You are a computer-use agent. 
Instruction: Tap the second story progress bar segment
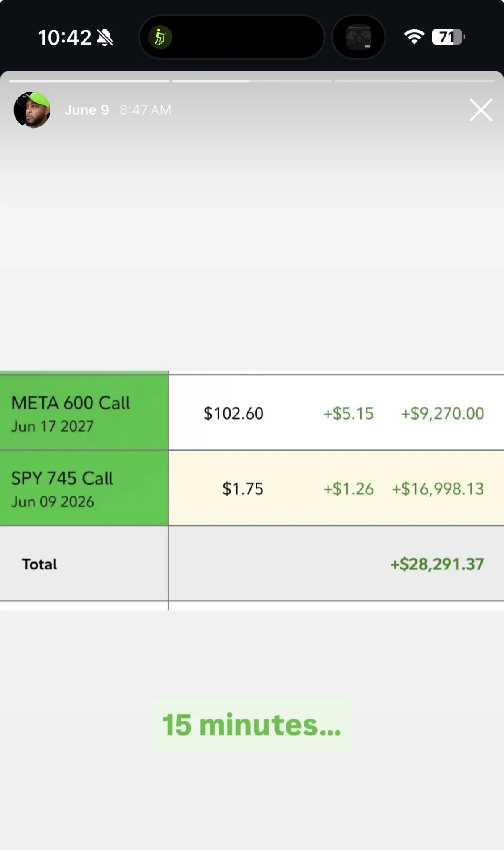pos(252,81)
